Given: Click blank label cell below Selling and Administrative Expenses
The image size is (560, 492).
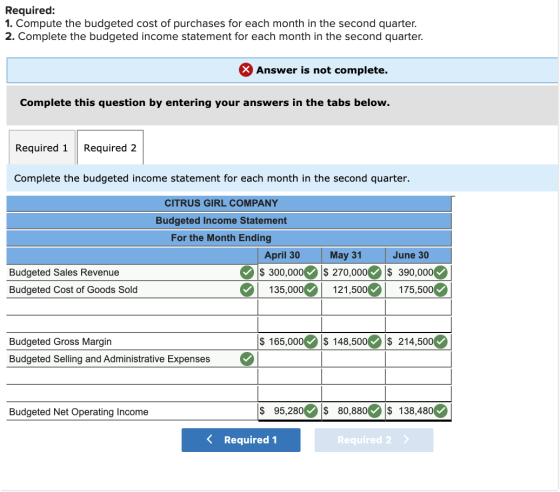Looking at the screenshot, I should pyautogui.click(x=131, y=376).
